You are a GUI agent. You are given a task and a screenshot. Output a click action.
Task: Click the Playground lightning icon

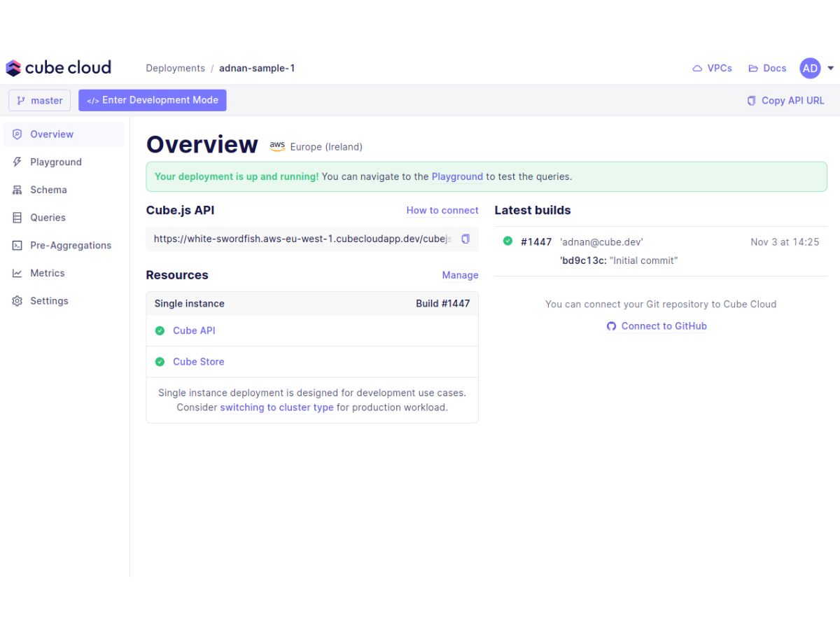coord(17,162)
